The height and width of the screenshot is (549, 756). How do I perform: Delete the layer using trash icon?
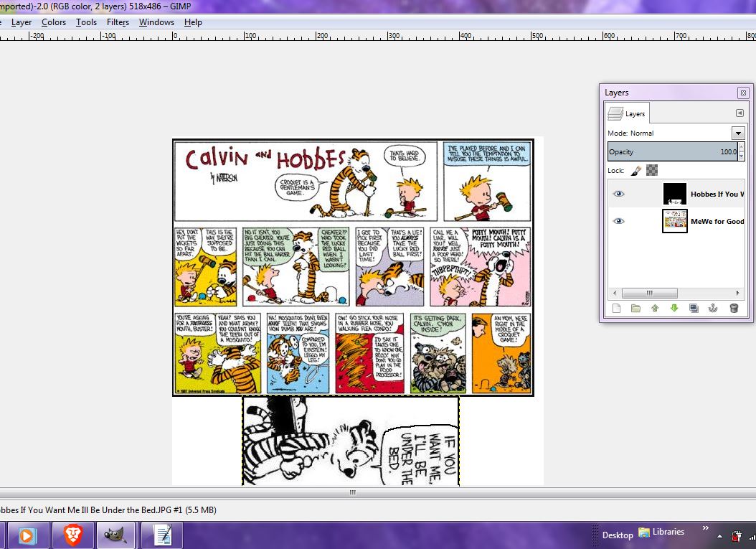tap(733, 309)
